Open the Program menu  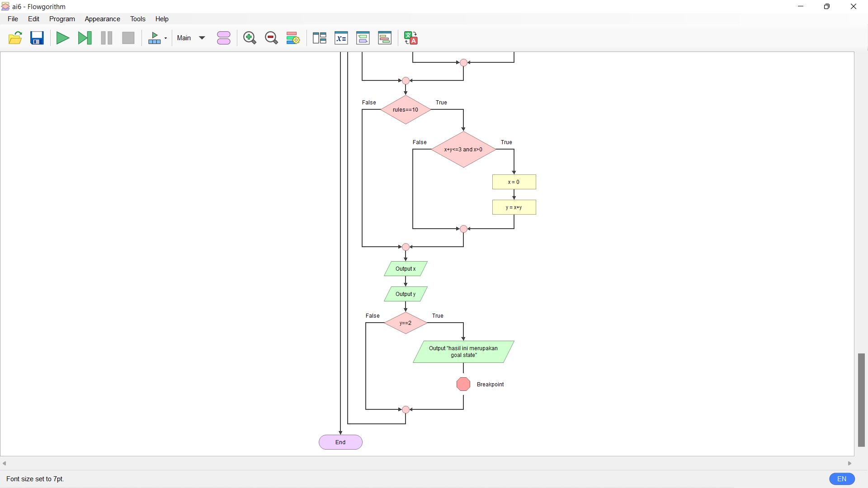click(62, 19)
